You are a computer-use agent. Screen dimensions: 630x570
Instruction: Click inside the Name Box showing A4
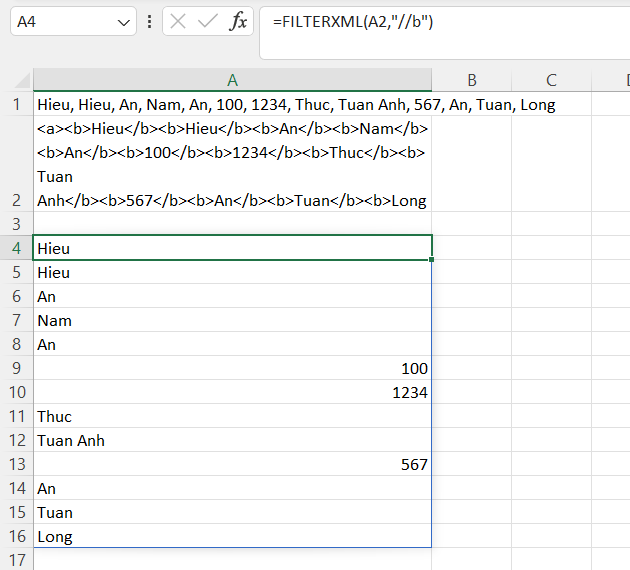(60, 22)
